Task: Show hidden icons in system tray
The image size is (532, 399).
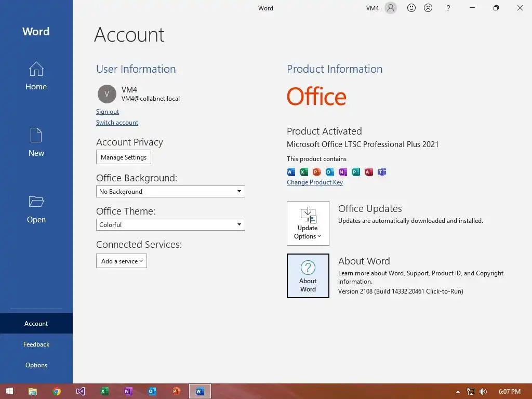Action: click(458, 392)
